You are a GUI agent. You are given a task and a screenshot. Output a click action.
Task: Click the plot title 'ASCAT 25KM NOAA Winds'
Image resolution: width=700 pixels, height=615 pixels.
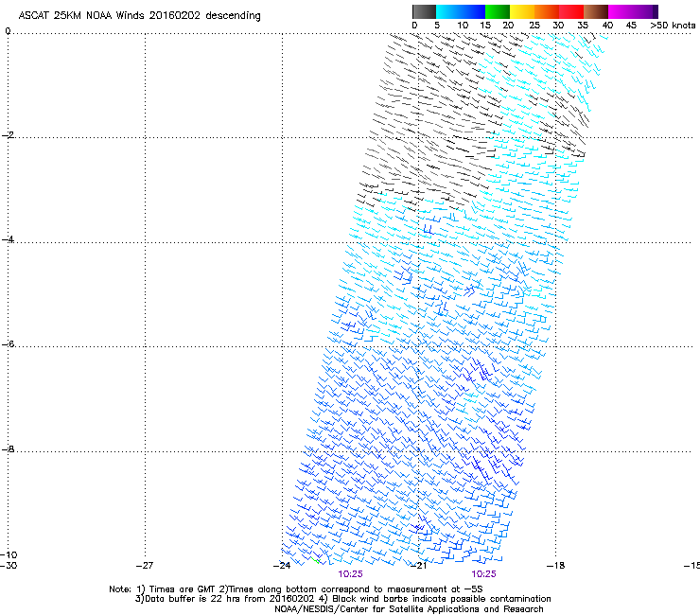click(x=81, y=15)
